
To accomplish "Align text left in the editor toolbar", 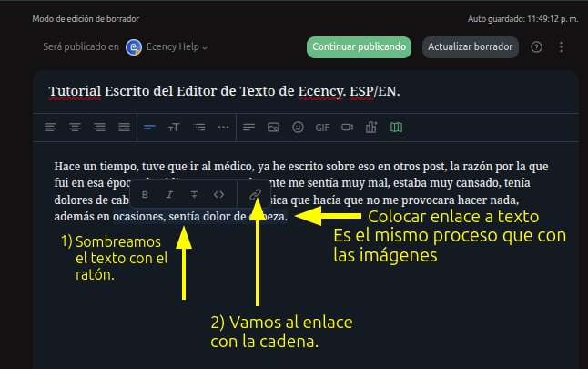I will coord(50,128).
